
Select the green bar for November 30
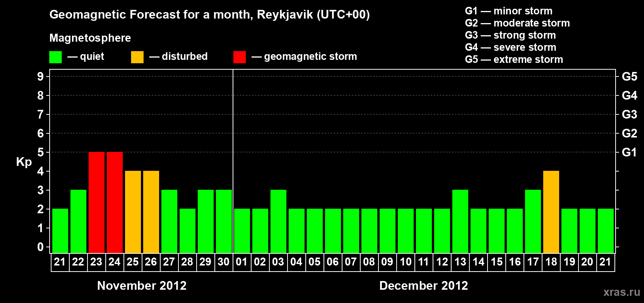pyautogui.click(x=224, y=222)
